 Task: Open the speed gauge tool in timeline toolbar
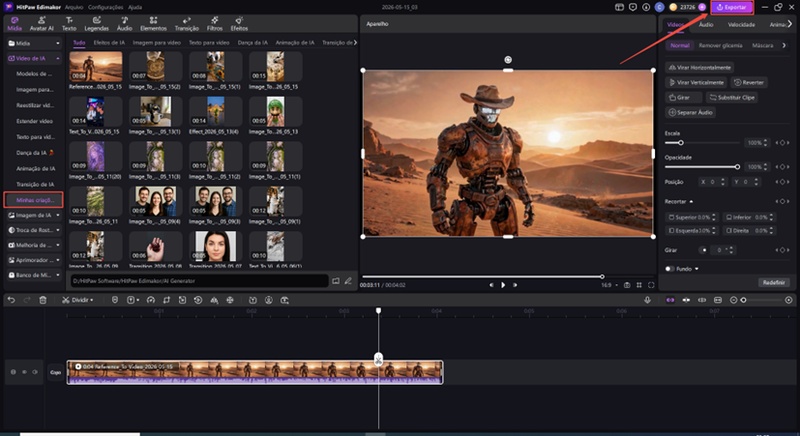pos(151,300)
